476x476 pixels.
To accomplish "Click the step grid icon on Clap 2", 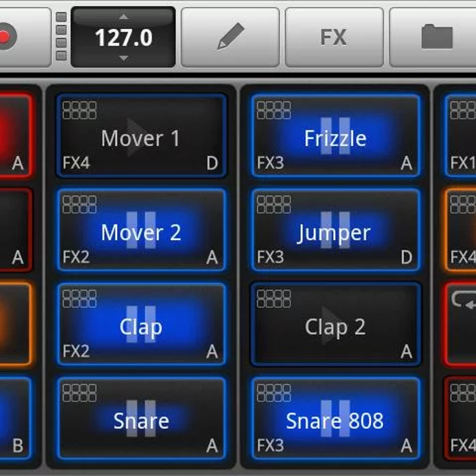I will pyautogui.click(x=274, y=299).
